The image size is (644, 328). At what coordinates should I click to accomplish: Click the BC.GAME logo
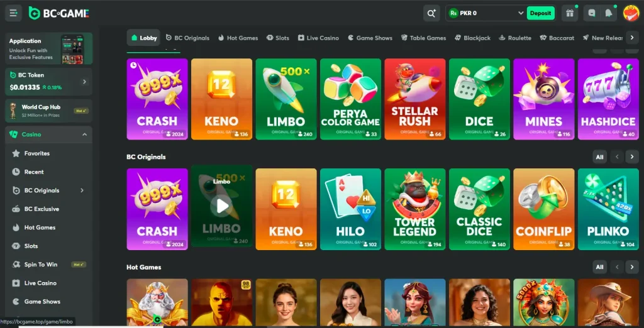59,13
